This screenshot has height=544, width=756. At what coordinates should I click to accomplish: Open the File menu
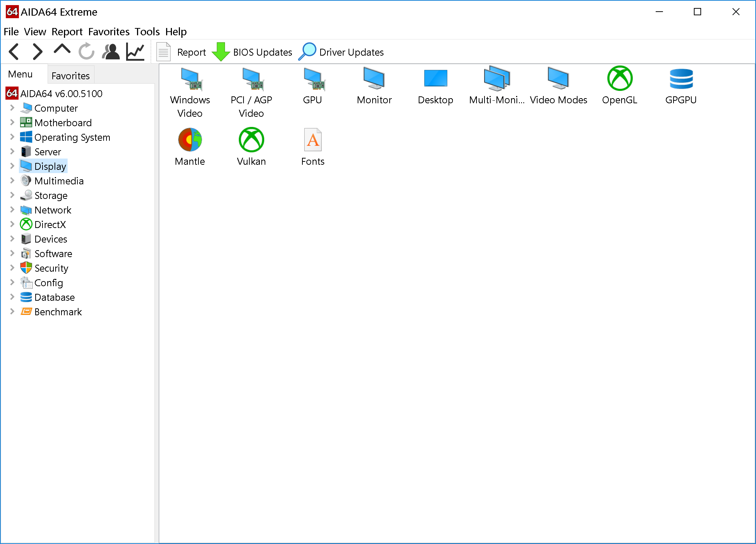point(11,32)
